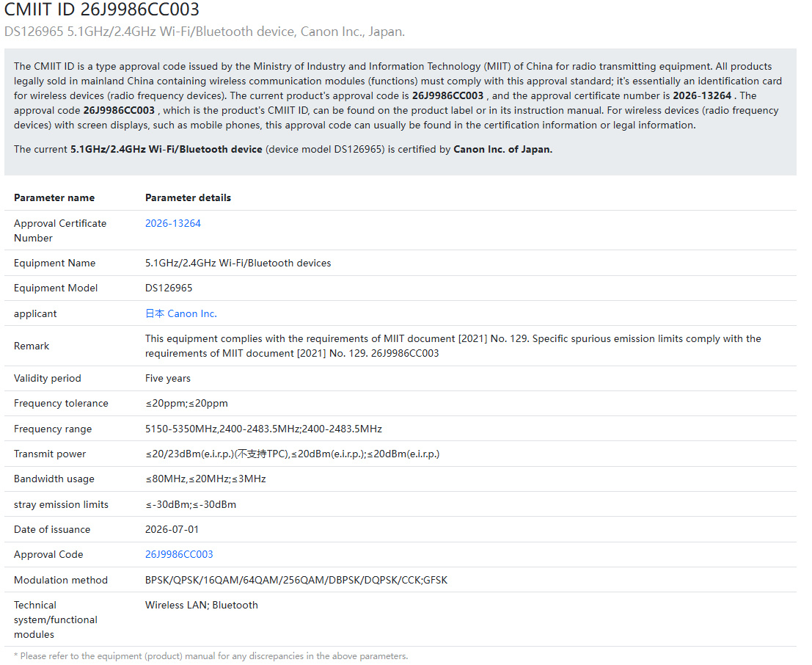Click bold Canon Inc. of Japan text

503,150
